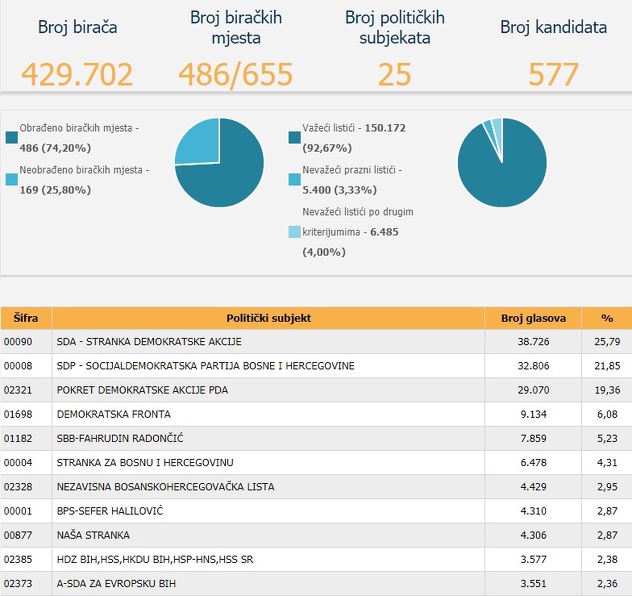632x596 pixels.
Task: Select the NAŠA STRANKA row
Action: pyautogui.click(x=316, y=535)
